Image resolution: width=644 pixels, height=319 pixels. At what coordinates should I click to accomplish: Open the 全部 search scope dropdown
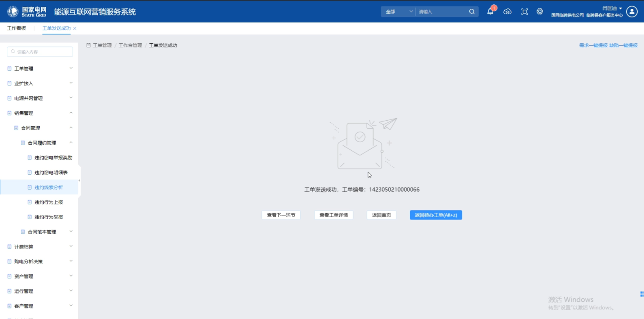coord(398,12)
